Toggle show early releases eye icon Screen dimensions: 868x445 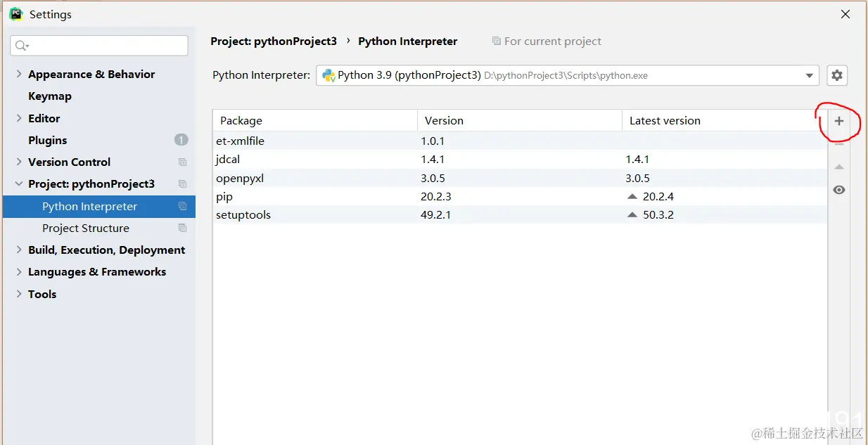pyautogui.click(x=838, y=190)
